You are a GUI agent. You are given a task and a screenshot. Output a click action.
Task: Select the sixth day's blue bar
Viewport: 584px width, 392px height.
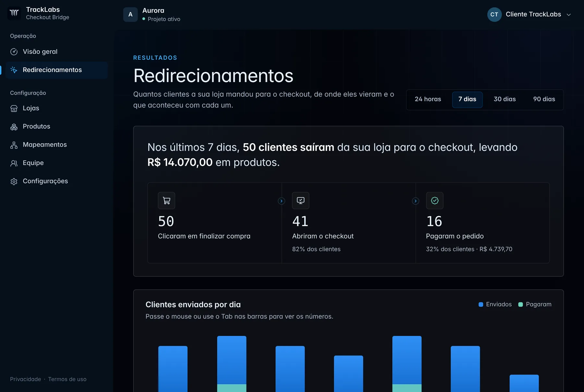coord(465,369)
